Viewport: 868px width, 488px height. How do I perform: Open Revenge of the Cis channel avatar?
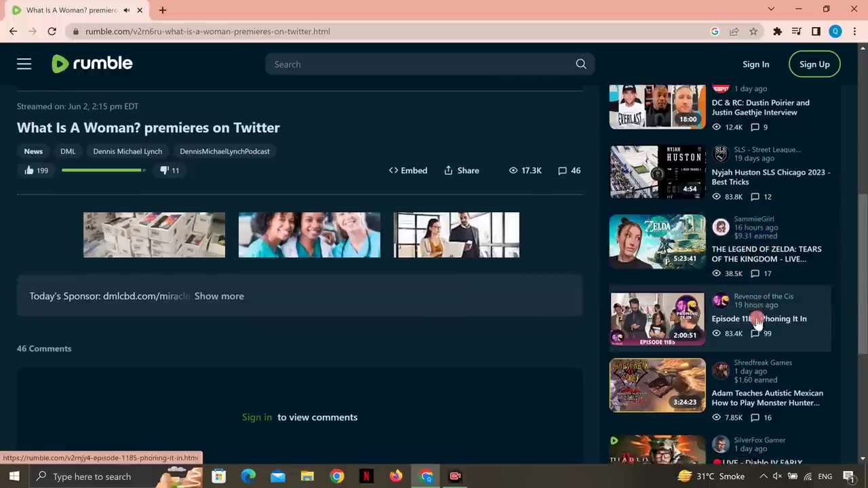(721, 300)
